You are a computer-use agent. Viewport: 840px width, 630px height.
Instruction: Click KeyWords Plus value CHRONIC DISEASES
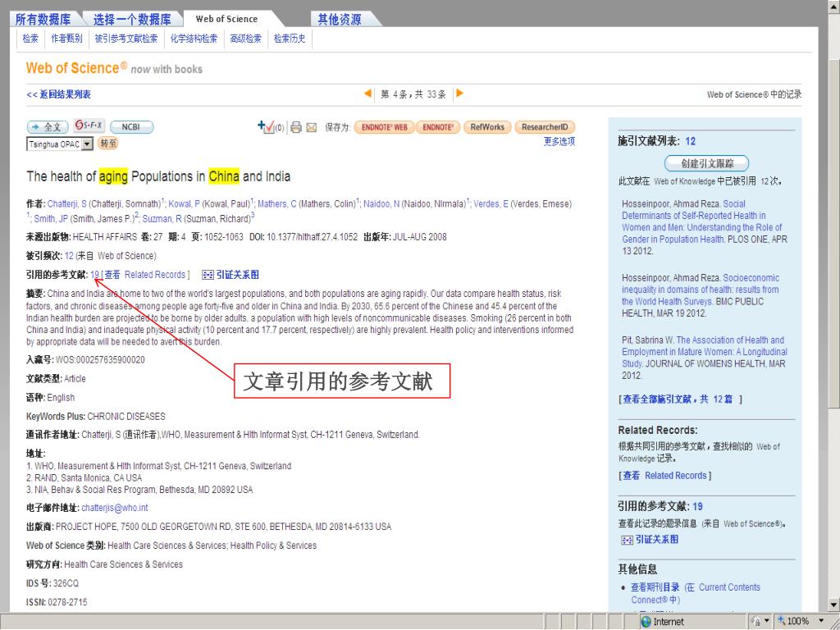(x=126, y=417)
